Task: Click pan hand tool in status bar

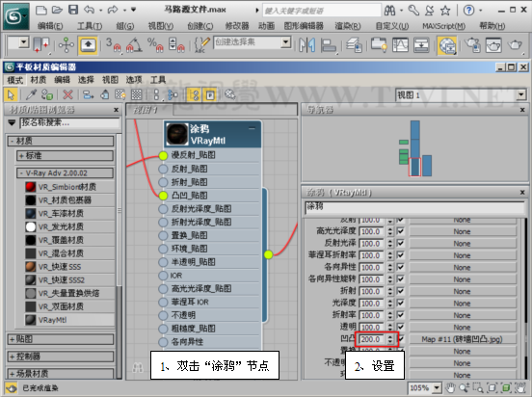Action: coord(450,387)
